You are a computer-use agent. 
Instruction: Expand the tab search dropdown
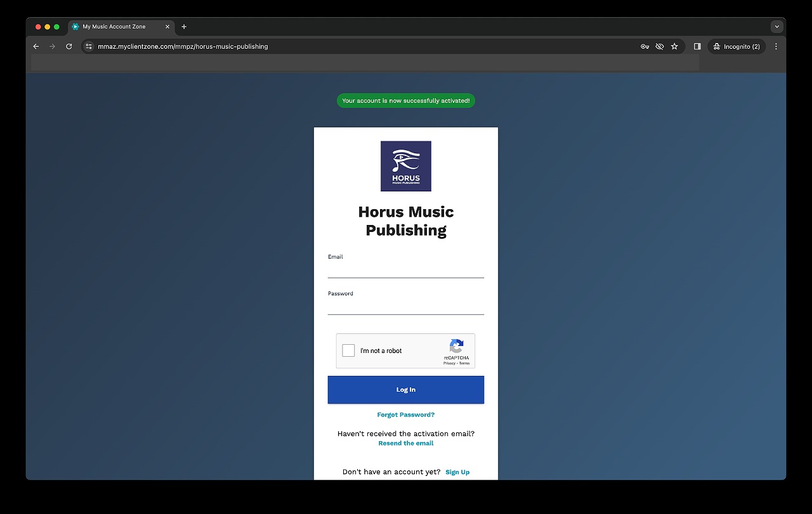tap(776, 27)
